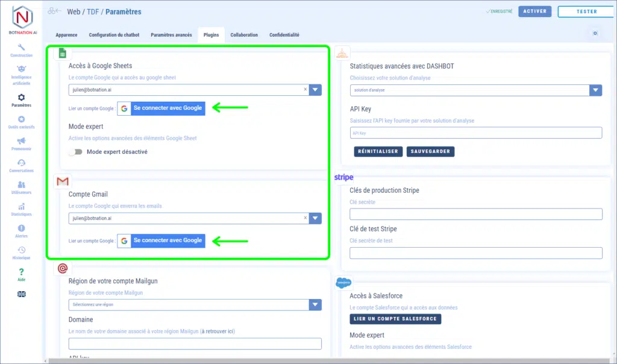Switch to the Paramètres avancés tab
The image size is (617, 364).
pos(171,35)
